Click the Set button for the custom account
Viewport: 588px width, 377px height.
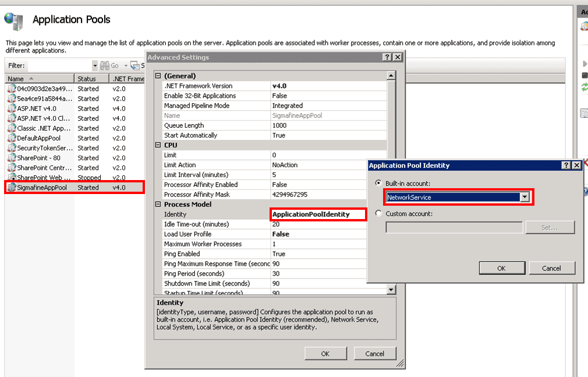click(550, 227)
